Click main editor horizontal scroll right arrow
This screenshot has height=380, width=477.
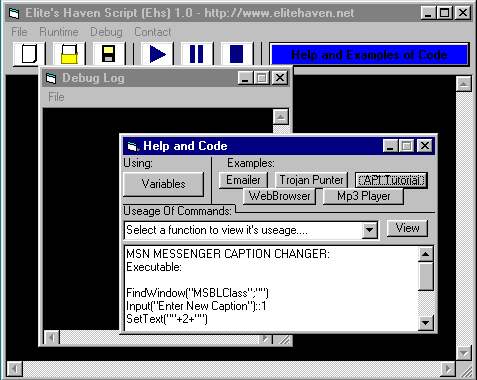[x=448, y=369]
